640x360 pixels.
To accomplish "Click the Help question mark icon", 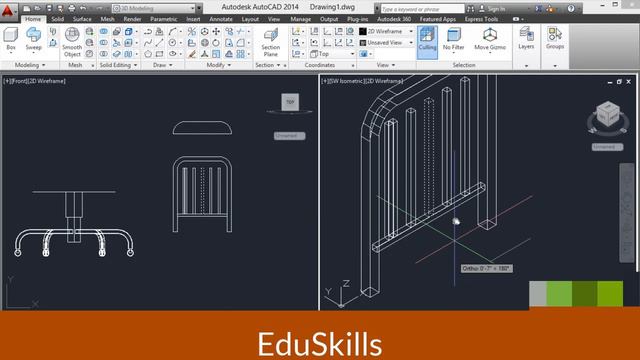I will 571,8.
